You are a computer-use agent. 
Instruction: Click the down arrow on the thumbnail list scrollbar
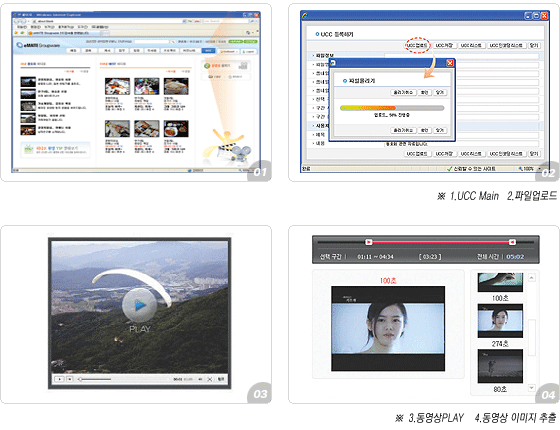tap(532, 388)
